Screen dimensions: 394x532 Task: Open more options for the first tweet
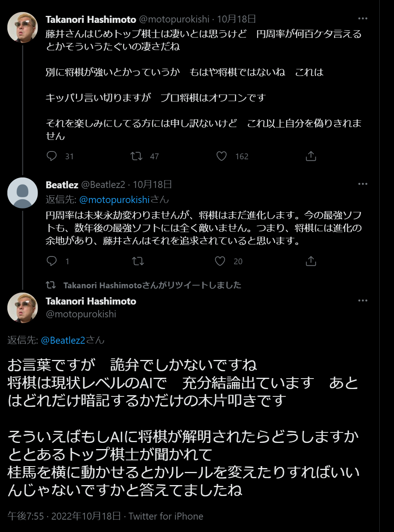[363, 19]
